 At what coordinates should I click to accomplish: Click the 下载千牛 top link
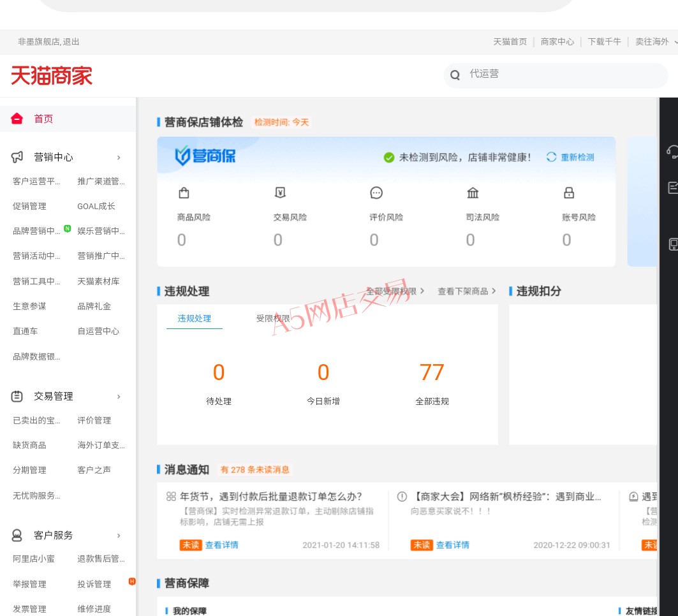604,41
